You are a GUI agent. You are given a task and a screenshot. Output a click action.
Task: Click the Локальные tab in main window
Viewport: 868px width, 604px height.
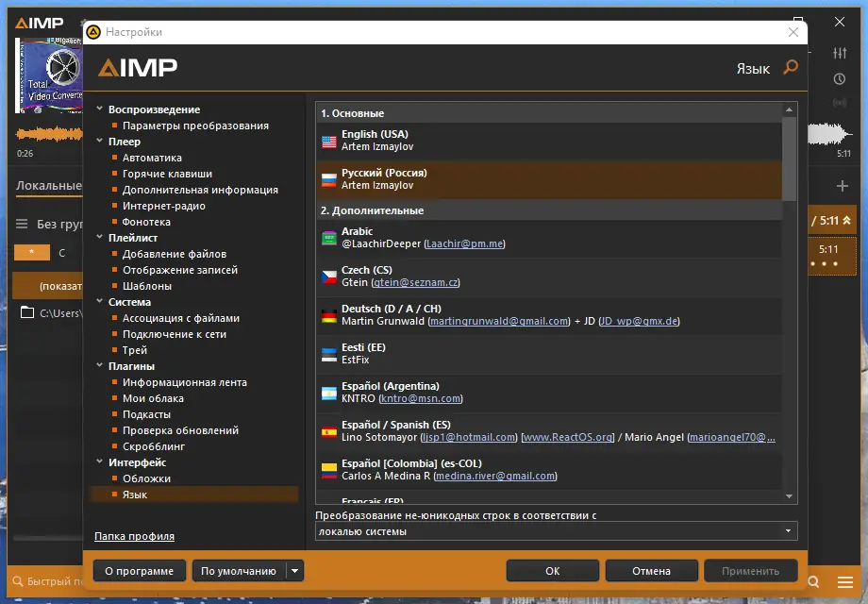49,186
